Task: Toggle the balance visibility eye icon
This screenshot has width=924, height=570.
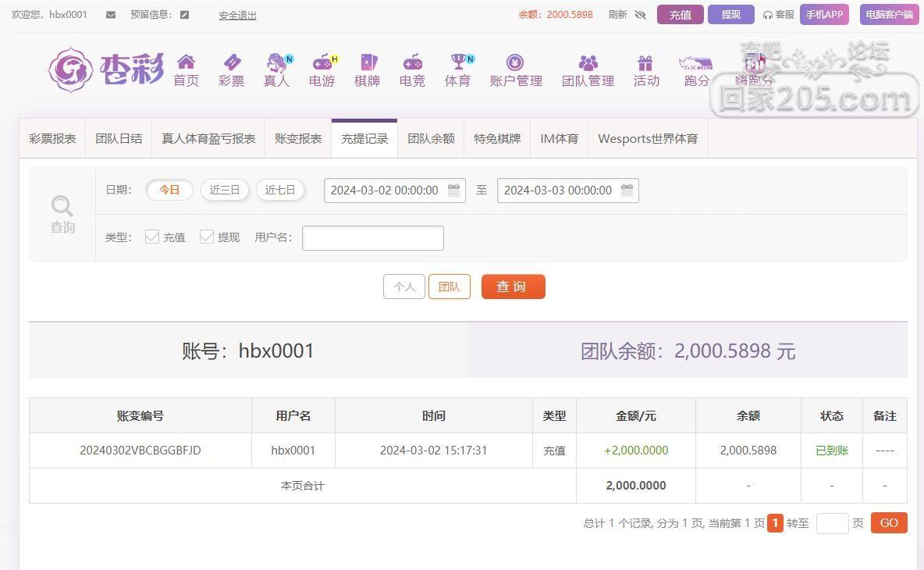Action: pos(641,15)
